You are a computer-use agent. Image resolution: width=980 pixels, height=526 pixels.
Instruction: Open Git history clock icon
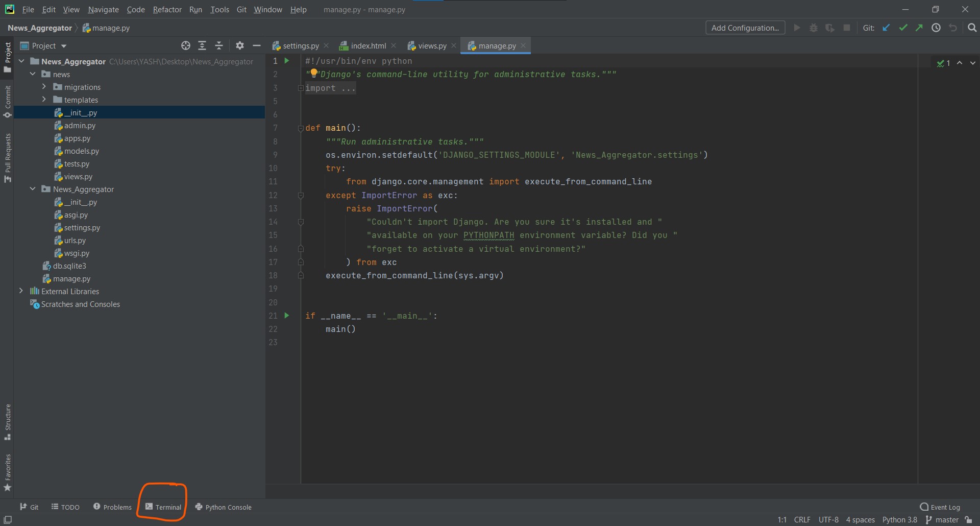pos(936,28)
